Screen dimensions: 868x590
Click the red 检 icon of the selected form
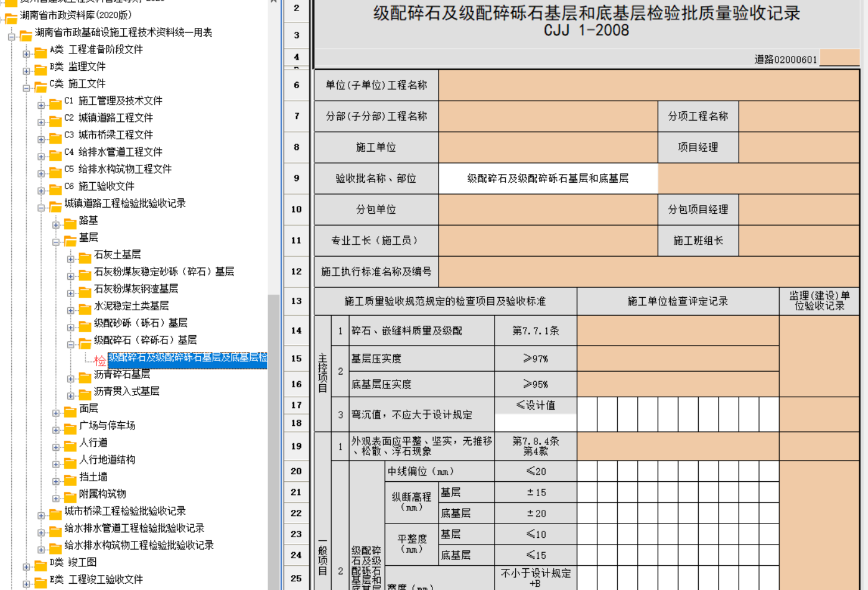coord(100,360)
